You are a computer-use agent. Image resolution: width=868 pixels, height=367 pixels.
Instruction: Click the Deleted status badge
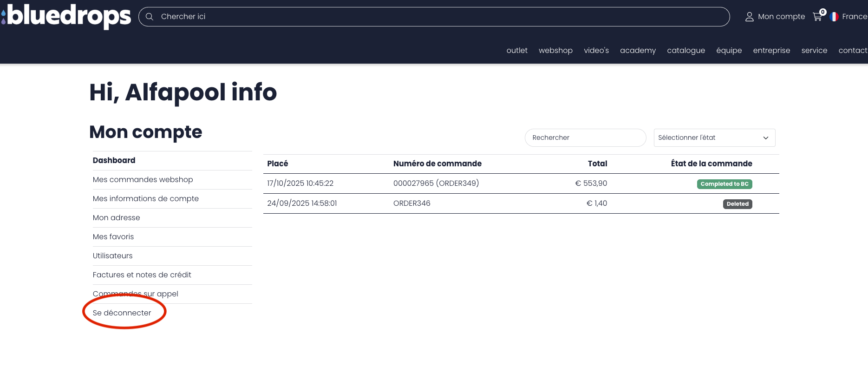click(737, 204)
